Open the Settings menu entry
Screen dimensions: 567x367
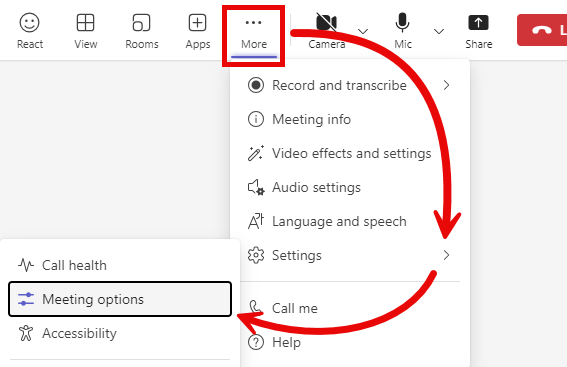[x=350, y=255]
